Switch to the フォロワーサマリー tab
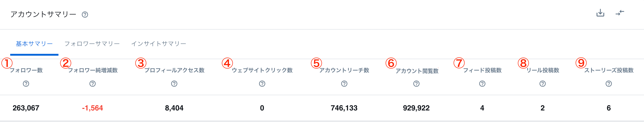 92,44
